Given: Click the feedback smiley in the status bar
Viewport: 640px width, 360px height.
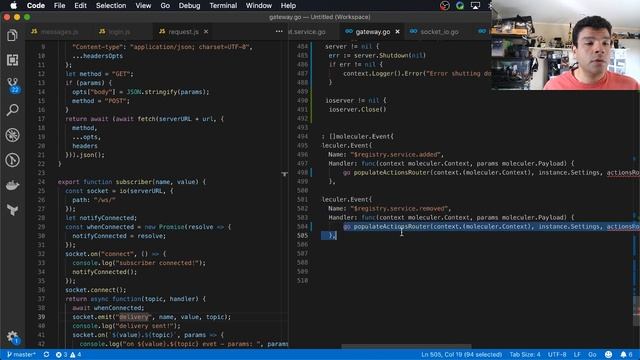Looking at the screenshot, I should click(608, 354).
